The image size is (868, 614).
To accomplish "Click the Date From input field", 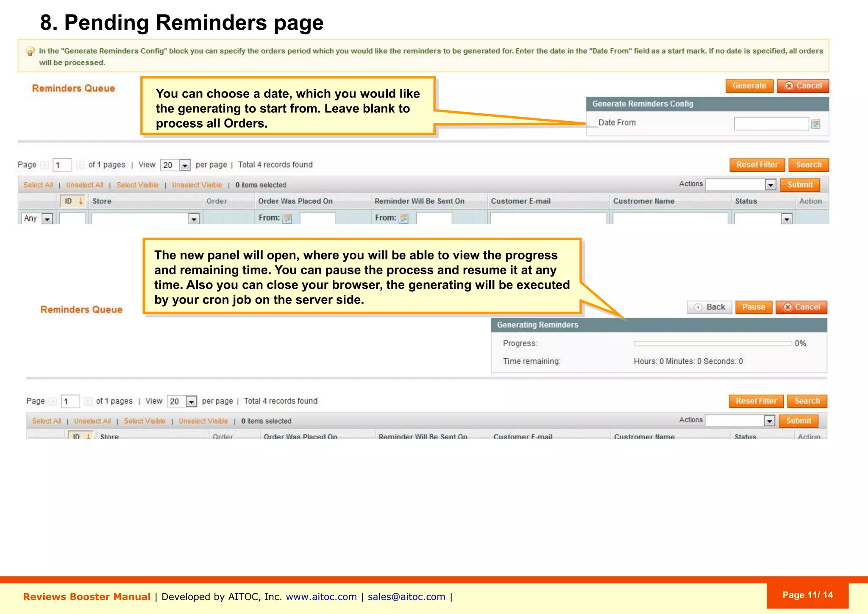I will point(771,124).
